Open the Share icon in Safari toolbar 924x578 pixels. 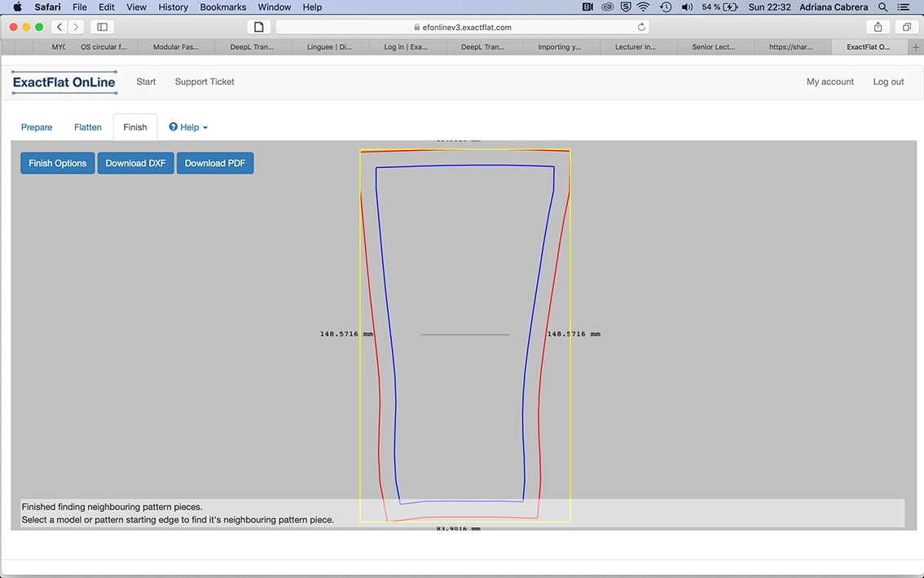(x=878, y=27)
